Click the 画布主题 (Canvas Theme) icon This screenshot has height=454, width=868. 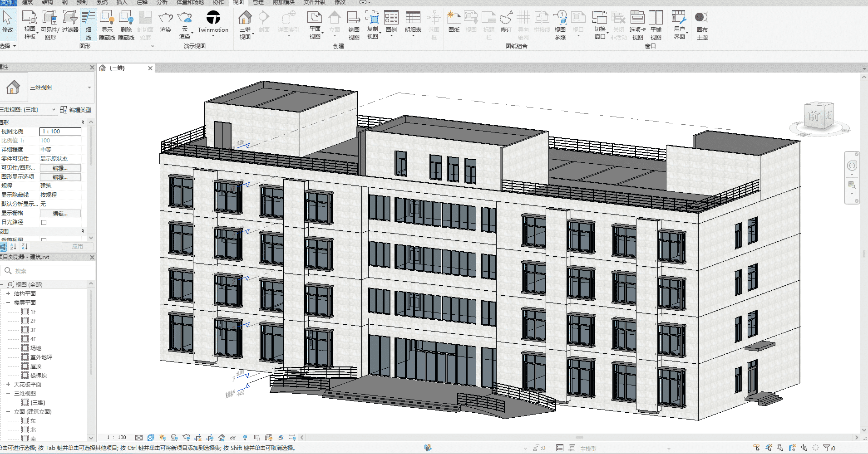click(701, 19)
